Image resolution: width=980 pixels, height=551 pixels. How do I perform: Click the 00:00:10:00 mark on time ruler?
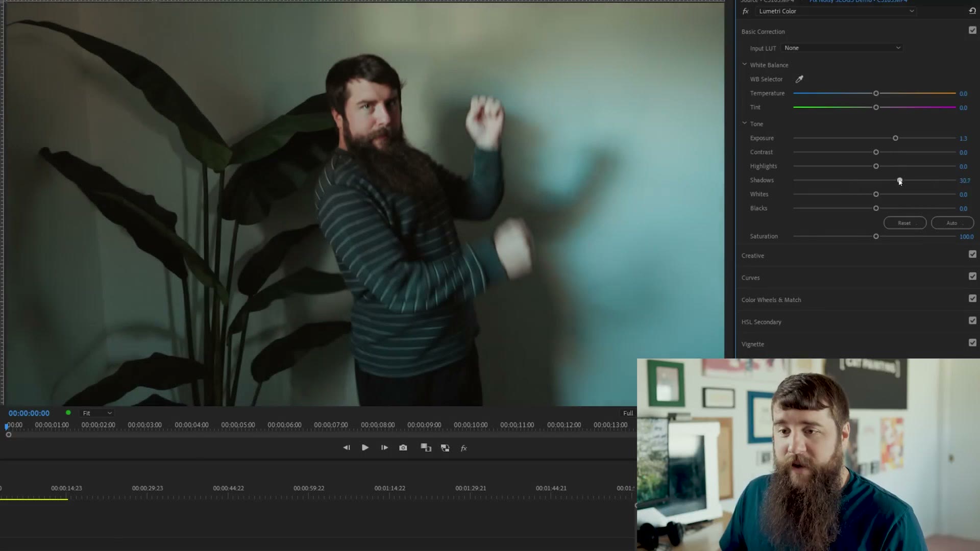point(471,425)
